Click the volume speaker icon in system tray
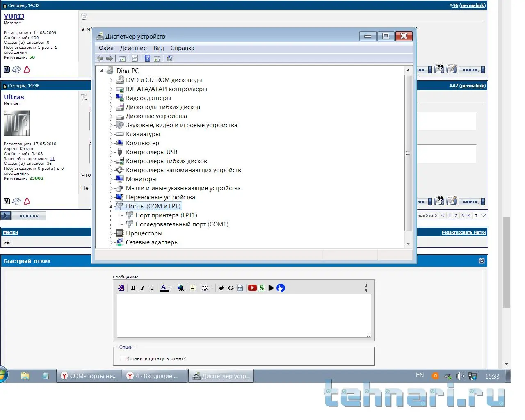This screenshot has height=420, width=525. (x=460, y=376)
